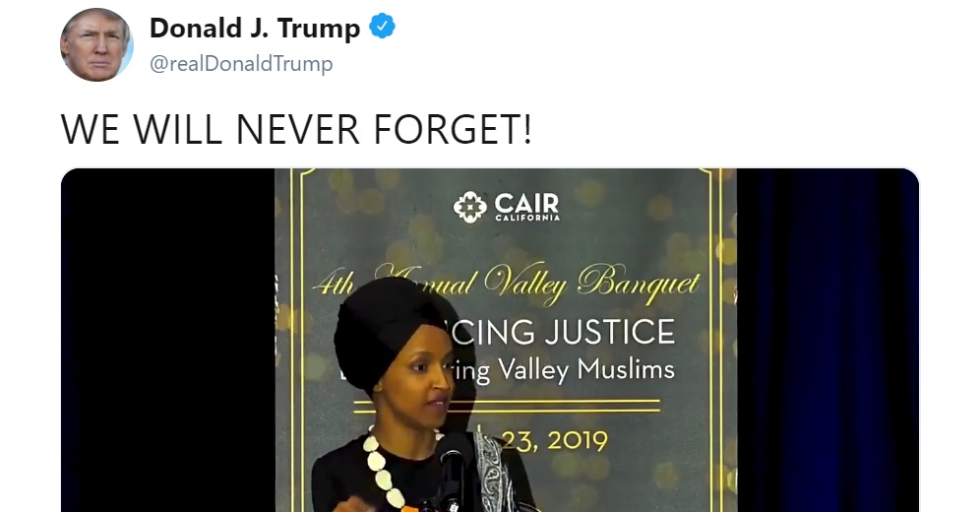Click the left black letterbox of the video

[168, 340]
